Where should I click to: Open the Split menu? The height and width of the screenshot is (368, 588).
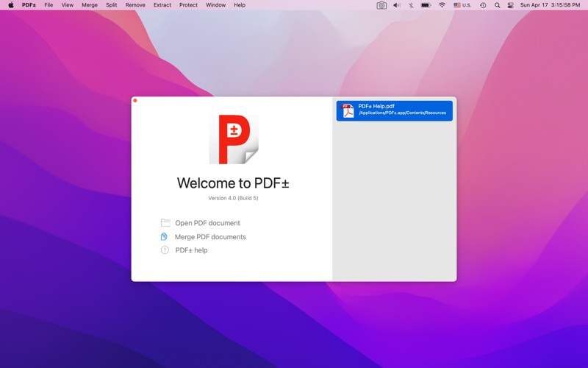tap(112, 5)
